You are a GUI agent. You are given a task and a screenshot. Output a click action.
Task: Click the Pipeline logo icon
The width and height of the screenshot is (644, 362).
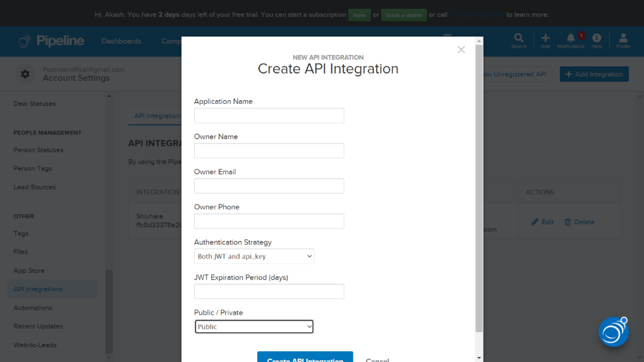point(24,41)
